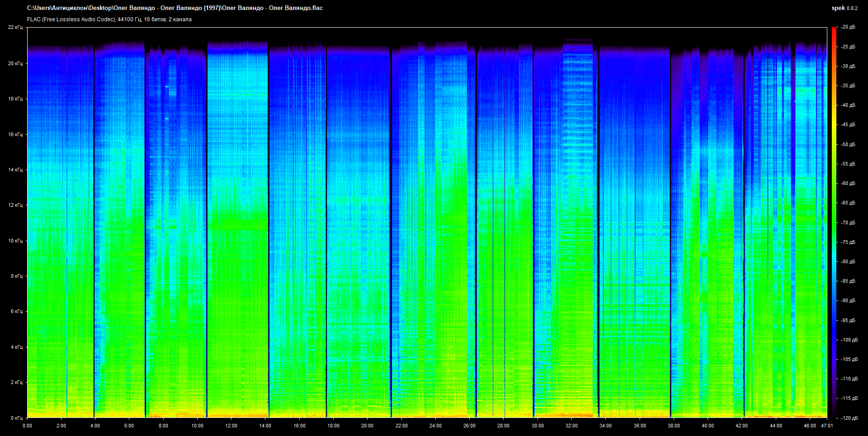Click the 47:01 end time label
This screenshot has width=868, height=436.
click(x=827, y=426)
